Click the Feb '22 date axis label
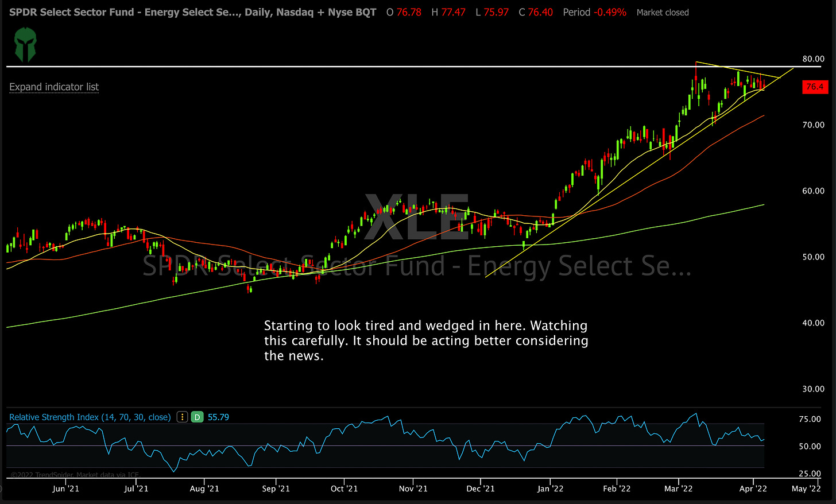 point(617,489)
